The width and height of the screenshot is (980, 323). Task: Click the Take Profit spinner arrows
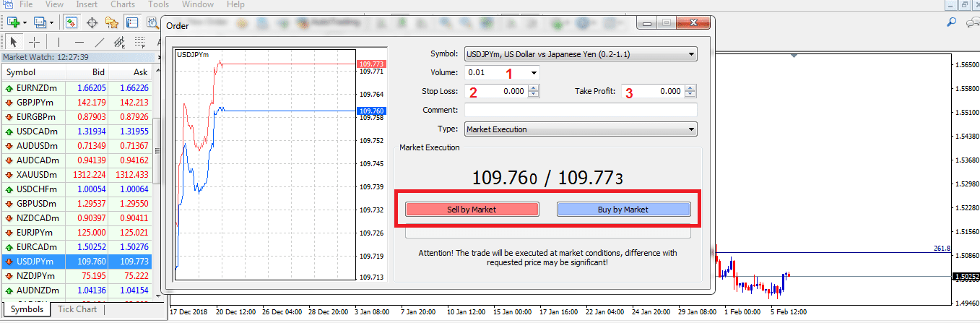coord(690,91)
